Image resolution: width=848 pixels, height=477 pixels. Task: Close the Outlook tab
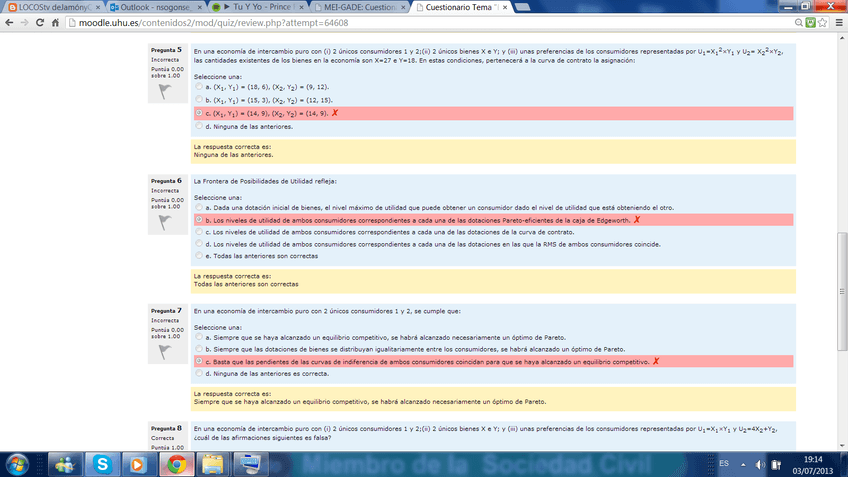[200, 8]
